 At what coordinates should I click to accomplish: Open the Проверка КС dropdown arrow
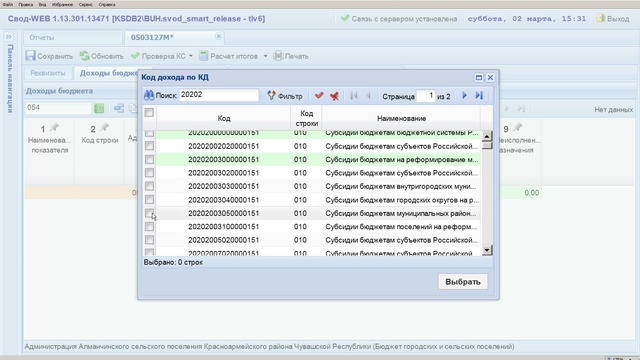[191, 56]
